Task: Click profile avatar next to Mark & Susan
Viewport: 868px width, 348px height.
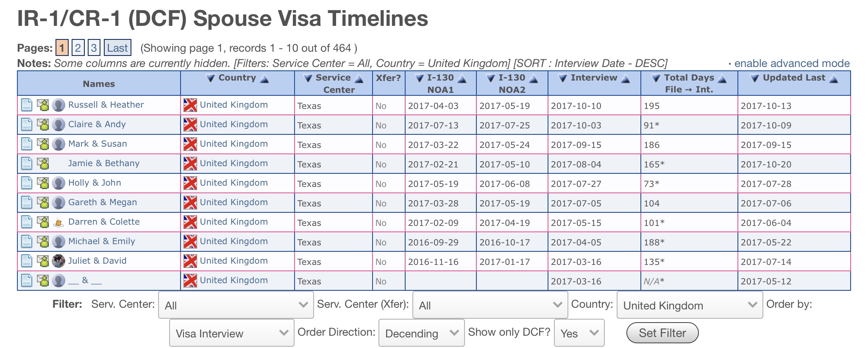Action: (x=58, y=144)
